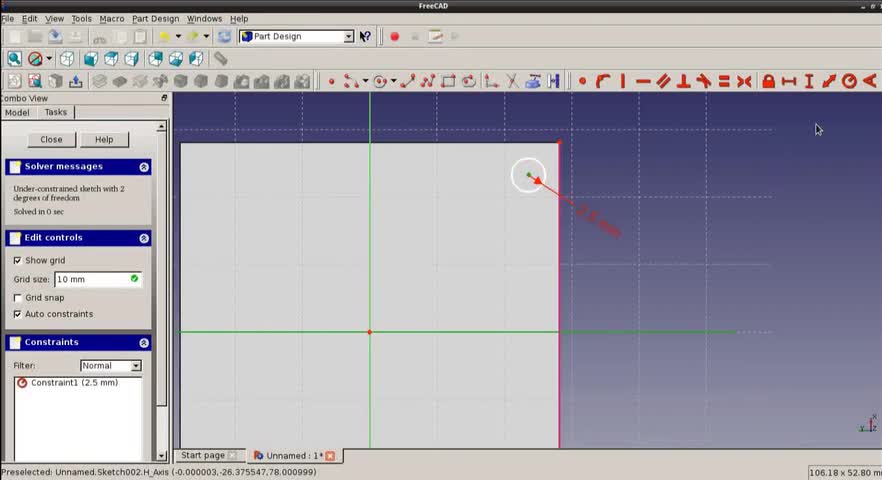Open the undo history dropdown arrow
The width and height of the screenshot is (882, 480).
[x=178, y=37]
